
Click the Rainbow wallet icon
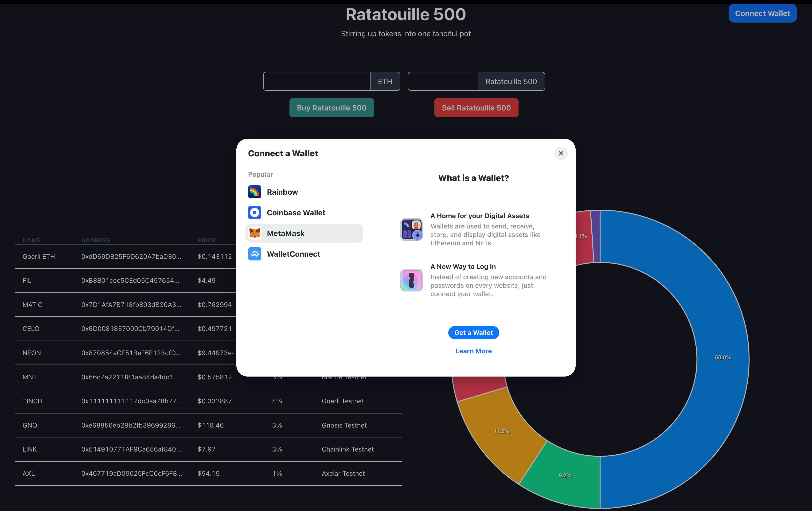click(x=254, y=191)
